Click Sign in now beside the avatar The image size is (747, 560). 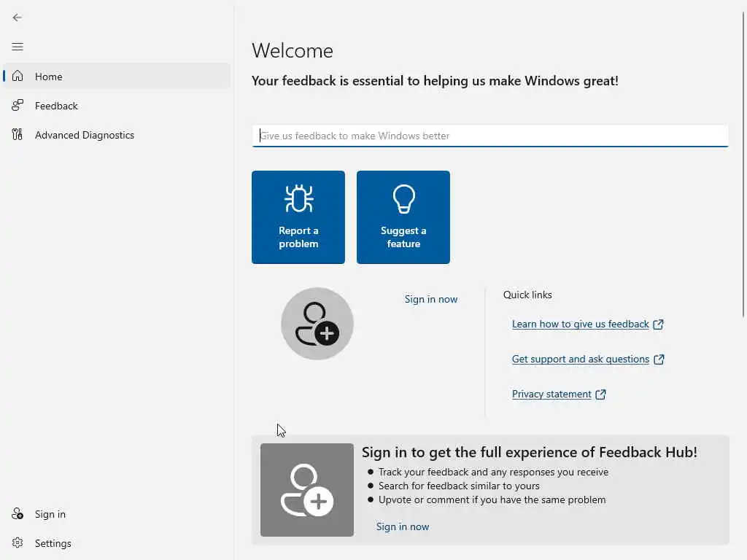pyautogui.click(x=431, y=299)
